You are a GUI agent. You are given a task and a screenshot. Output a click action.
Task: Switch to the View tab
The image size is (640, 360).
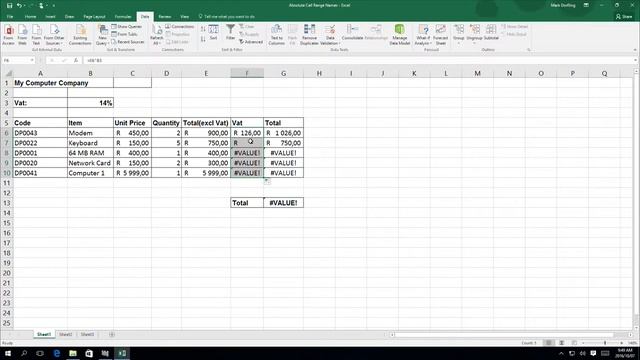click(184, 17)
